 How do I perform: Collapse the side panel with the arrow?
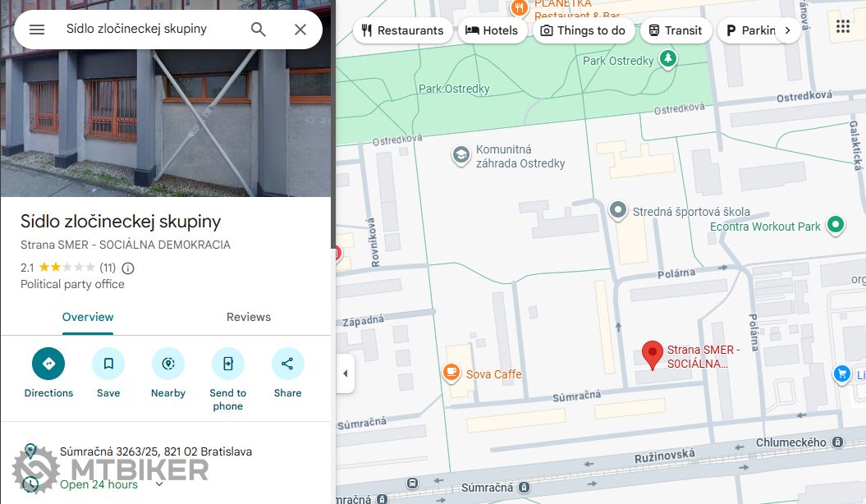346,373
